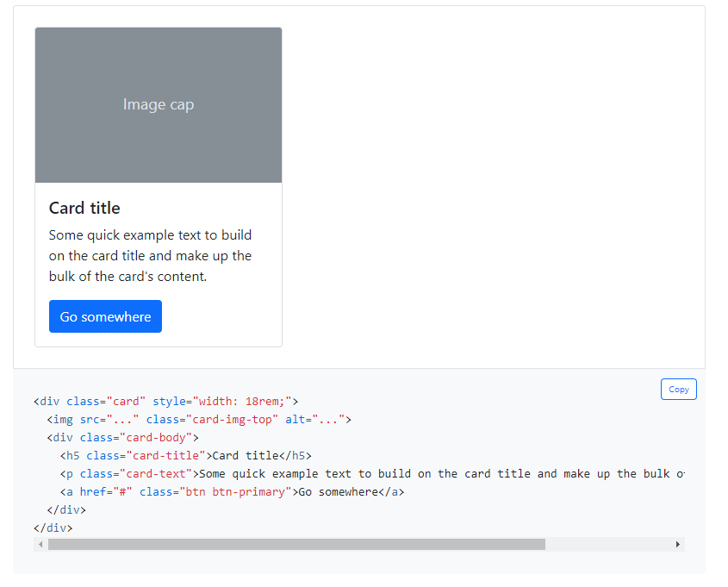Click the card's example paragraph text
Viewport: 728px width, 587px height.
[x=149, y=255]
